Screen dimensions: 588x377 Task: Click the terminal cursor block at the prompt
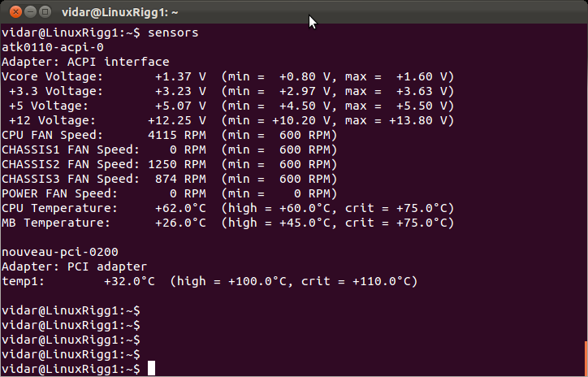[151, 368]
